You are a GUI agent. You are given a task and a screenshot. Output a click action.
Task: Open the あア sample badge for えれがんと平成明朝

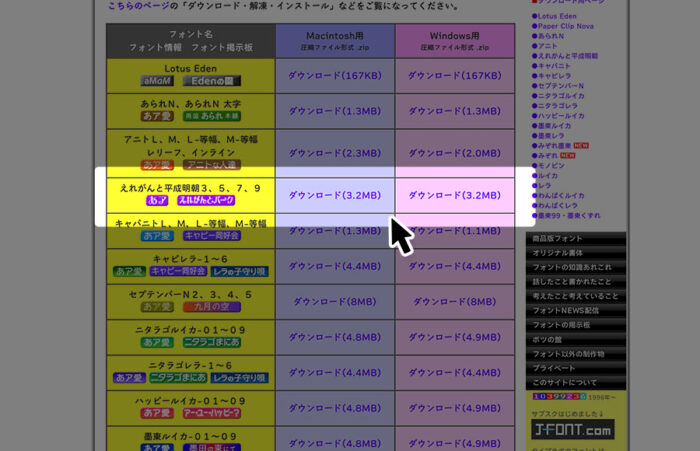157,200
